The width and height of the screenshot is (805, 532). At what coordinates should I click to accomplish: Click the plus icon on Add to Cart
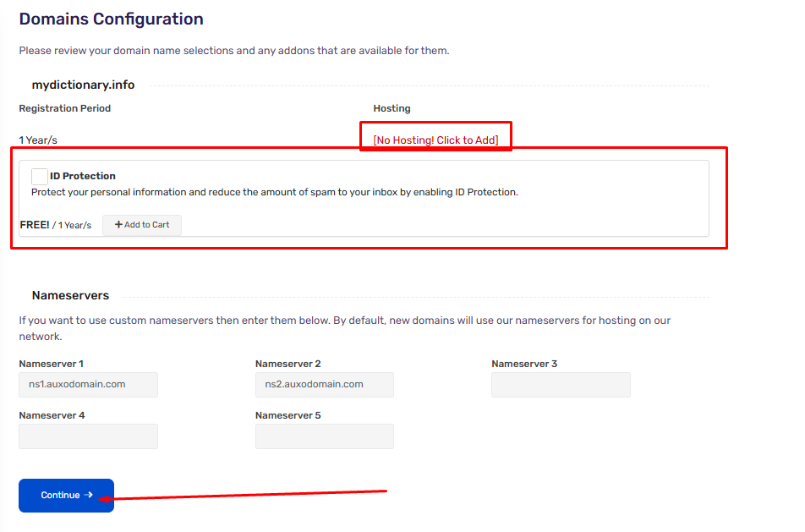[118, 225]
